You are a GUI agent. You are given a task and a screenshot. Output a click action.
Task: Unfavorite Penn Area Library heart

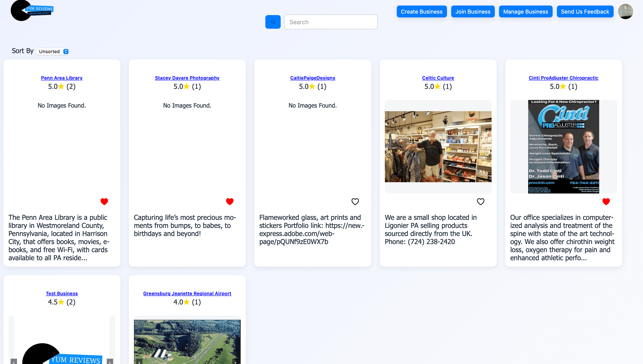tap(104, 202)
